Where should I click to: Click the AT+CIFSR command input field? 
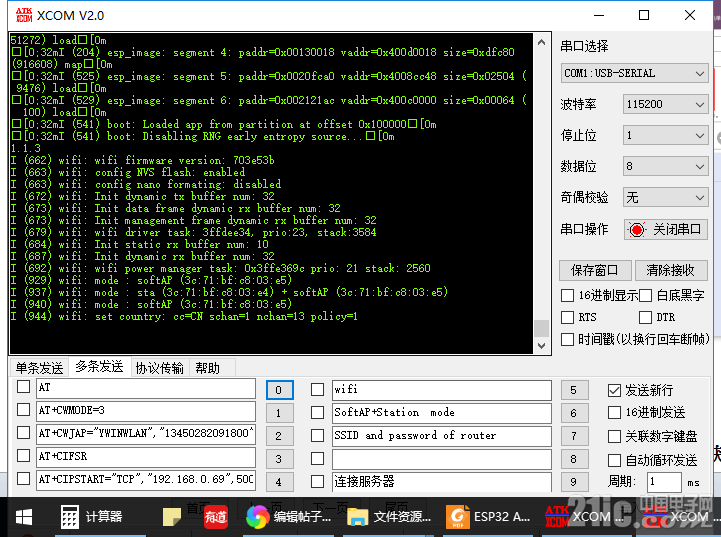coord(146,457)
